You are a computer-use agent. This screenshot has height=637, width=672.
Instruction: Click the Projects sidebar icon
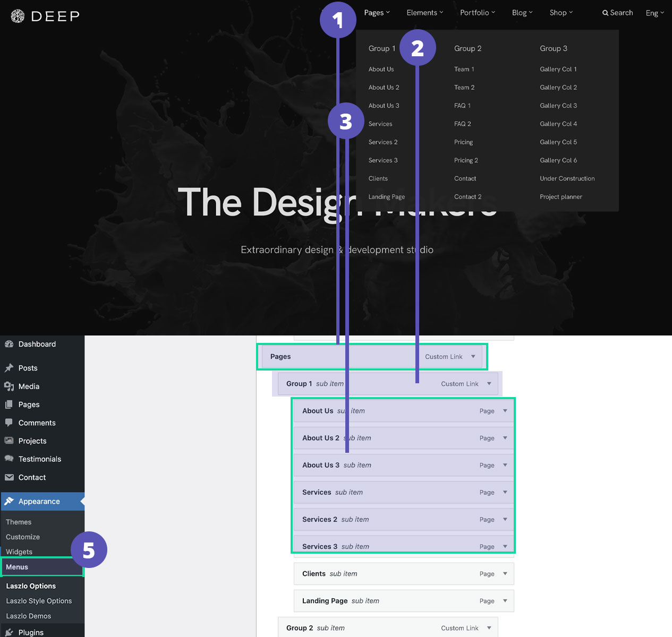tap(9, 441)
